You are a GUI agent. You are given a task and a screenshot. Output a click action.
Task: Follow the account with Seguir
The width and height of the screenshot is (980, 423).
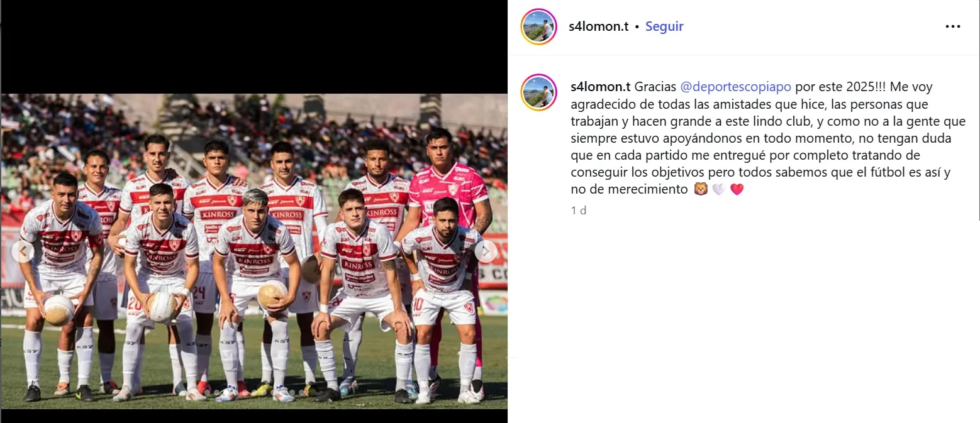click(664, 26)
